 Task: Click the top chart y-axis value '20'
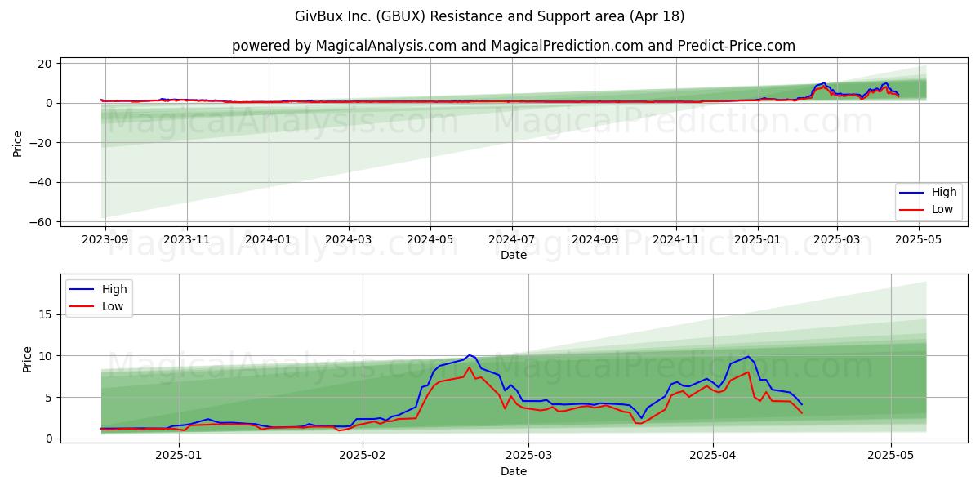[46, 64]
